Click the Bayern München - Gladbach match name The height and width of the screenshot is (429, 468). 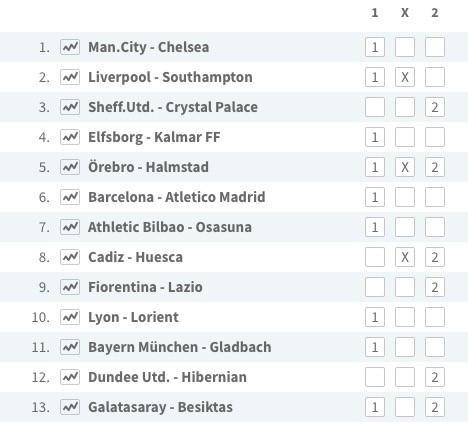coord(180,347)
